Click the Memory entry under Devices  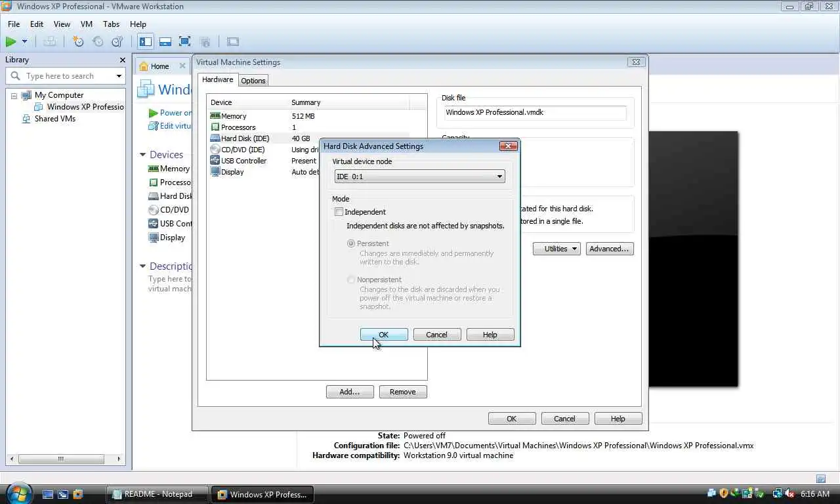pos(169,169)
